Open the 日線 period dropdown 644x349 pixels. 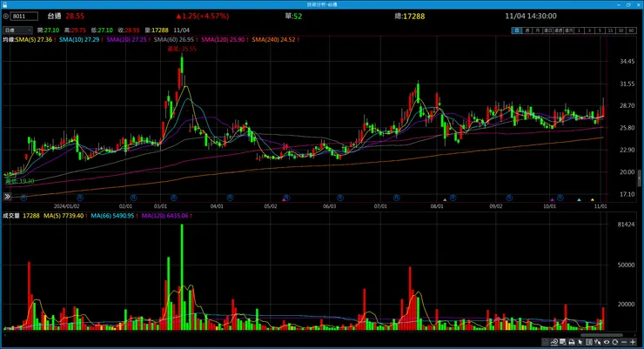17,30
